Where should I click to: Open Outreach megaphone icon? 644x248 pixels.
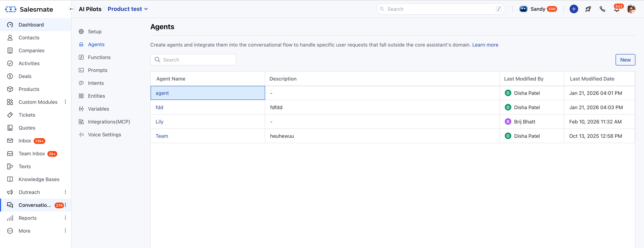10,192
